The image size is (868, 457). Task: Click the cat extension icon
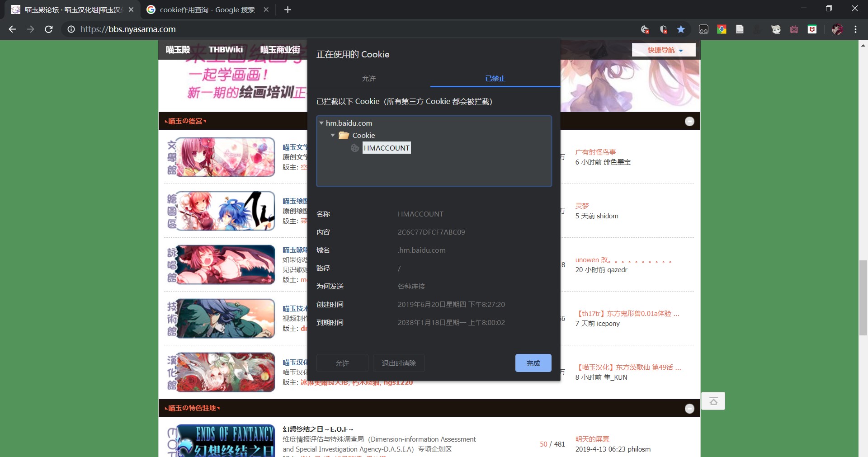(x=776, y=29)
